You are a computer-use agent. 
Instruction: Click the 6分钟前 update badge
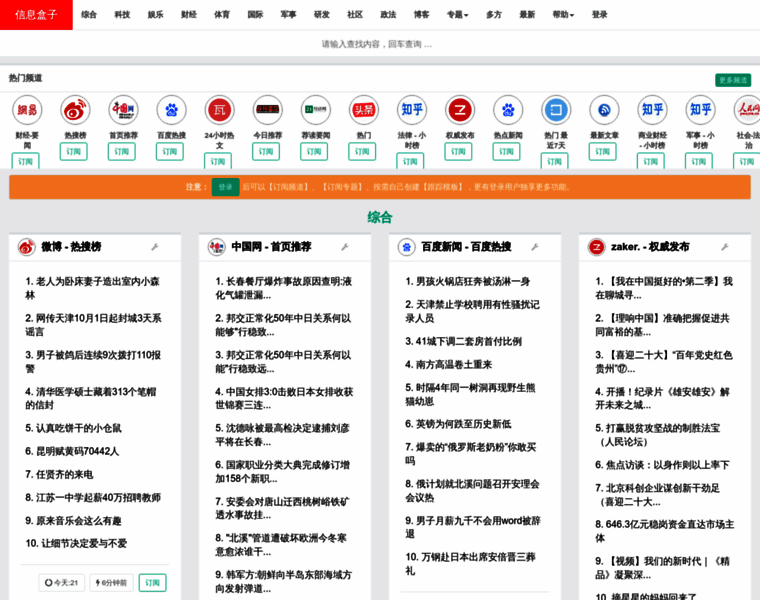(111, 583)
